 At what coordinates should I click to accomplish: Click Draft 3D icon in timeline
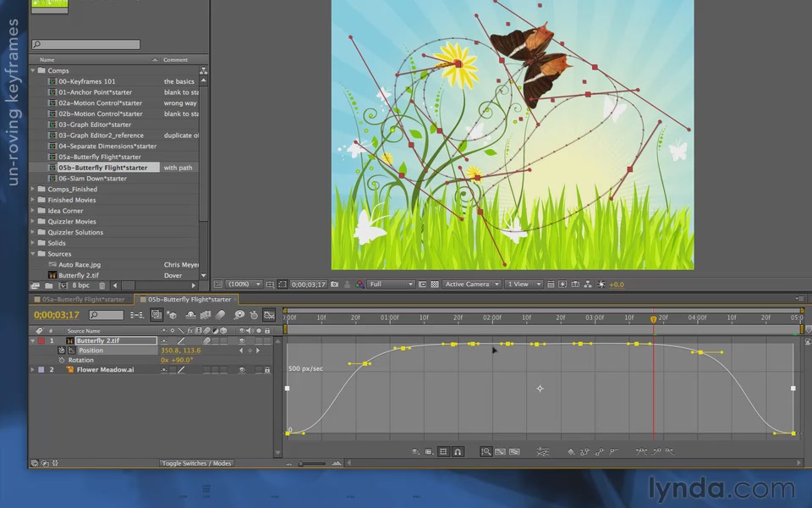pos(171,315)
